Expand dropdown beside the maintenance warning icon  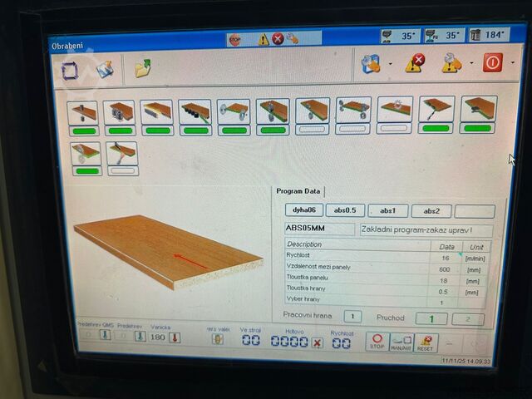tap(471, 63)
